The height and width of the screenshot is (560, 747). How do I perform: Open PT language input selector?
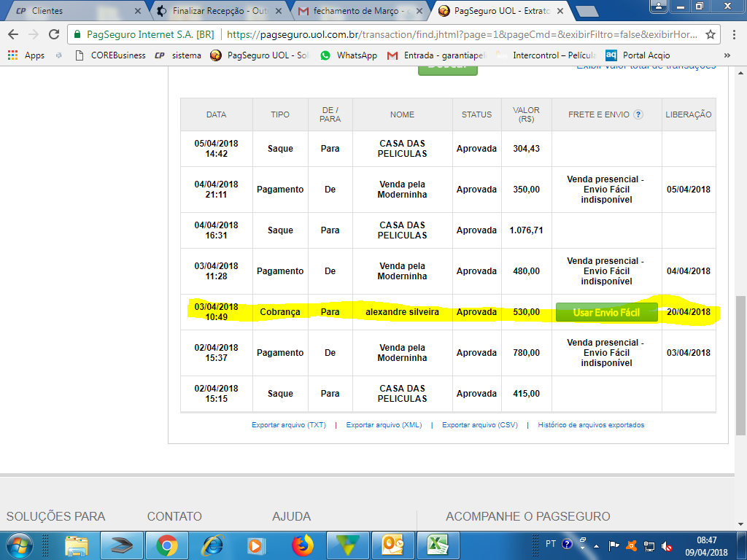(551, 544)
